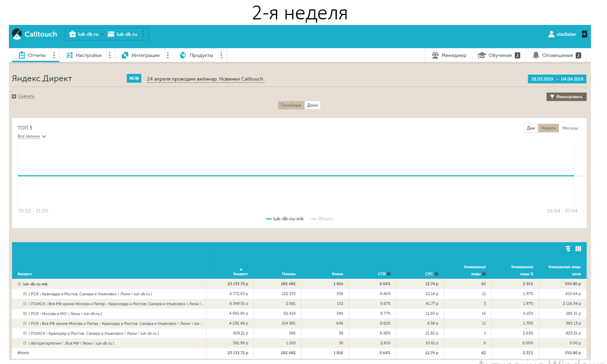The image size is (607, 364).
Task: Click the table rows settings icon
Action: point(568,249)
